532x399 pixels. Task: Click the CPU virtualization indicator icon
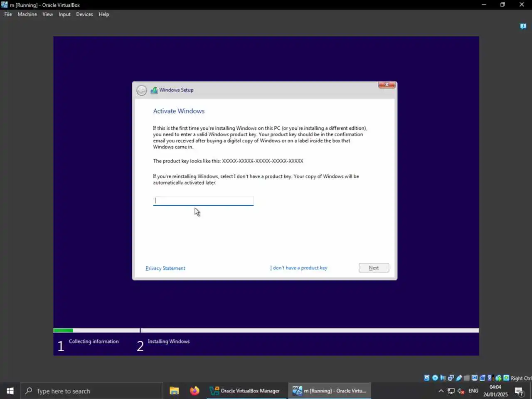[490, 378]
